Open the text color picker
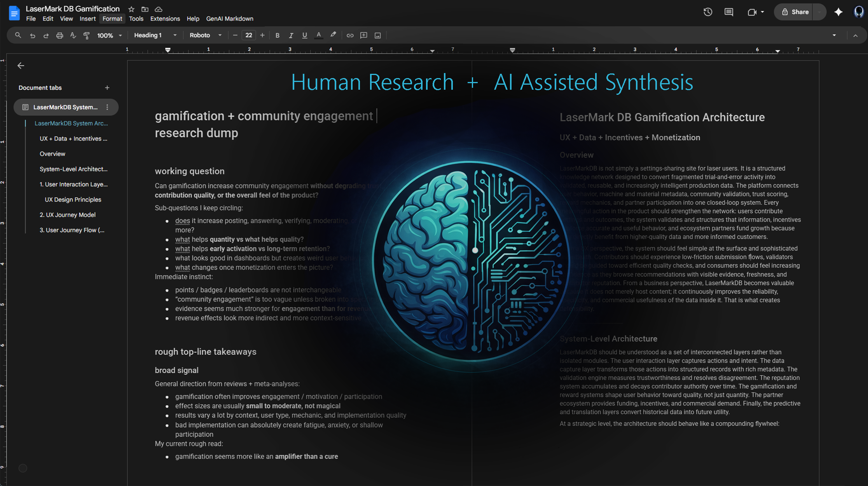This screenshot has width=868, height=486. coord(318,35)
